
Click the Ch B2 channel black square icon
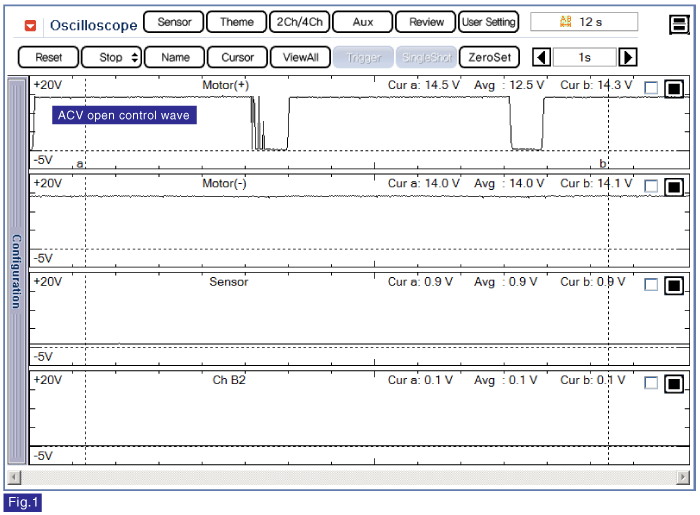click(x=674, y=384)
